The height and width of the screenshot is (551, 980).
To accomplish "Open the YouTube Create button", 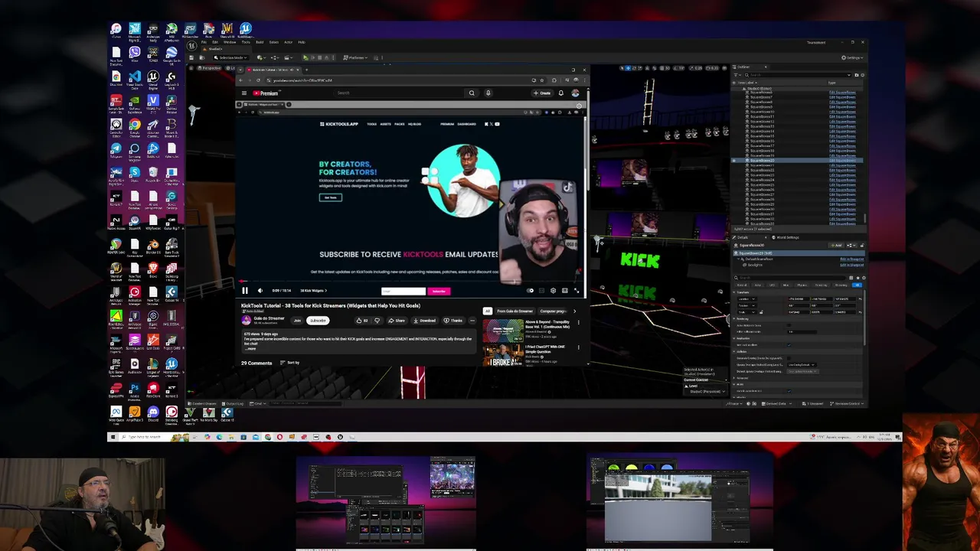I will 542,93.
